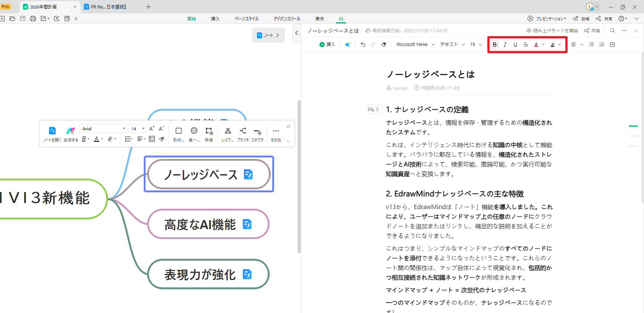Open the AI ribbon tab
644x313 pixels.
pyautogui.click(x=341, y=19)
